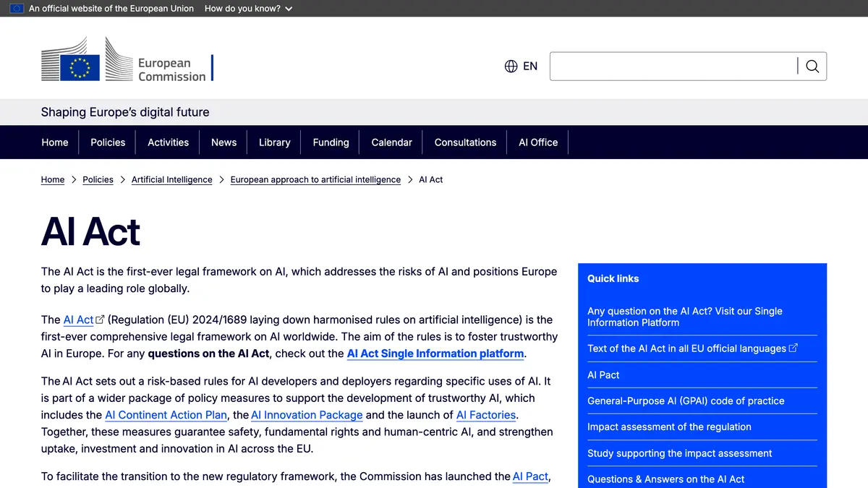Go to Artificial Intelligence breadcrumb link

click(172, 179)
